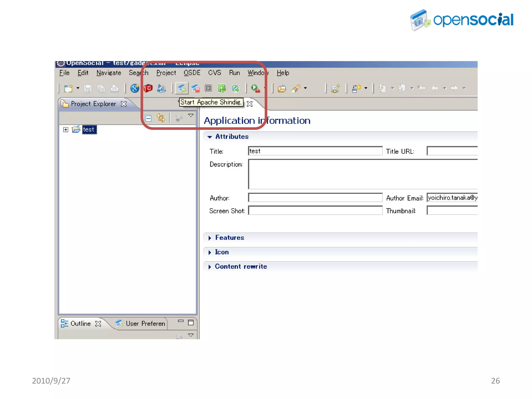Click the green run gadget icon
This screenshot has width=532, height=399.
pos(222,89)
